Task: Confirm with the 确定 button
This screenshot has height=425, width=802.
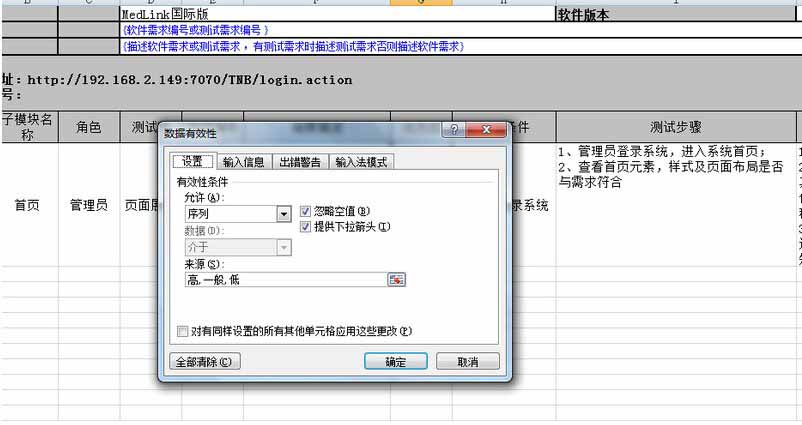Action: (x=396, y=362)
